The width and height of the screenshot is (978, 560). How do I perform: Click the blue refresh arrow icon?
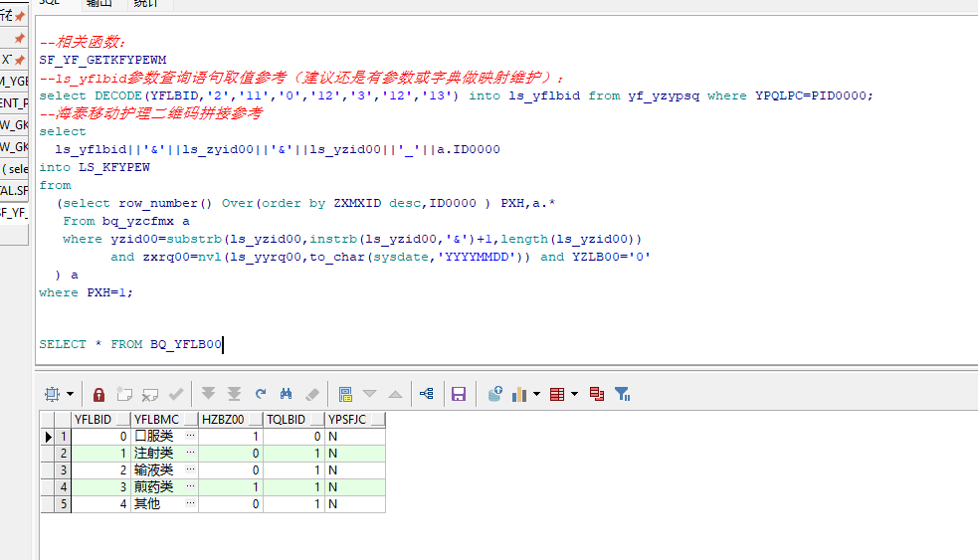point(261,394)
